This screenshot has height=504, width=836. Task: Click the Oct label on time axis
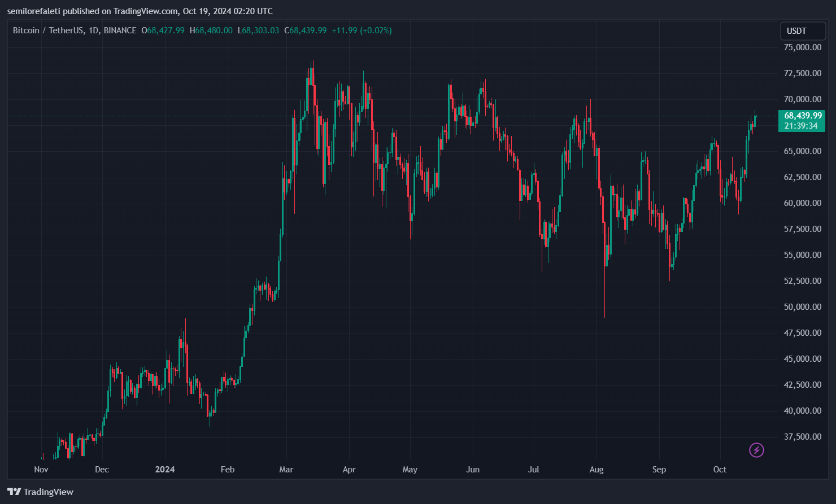coord(720,470)
